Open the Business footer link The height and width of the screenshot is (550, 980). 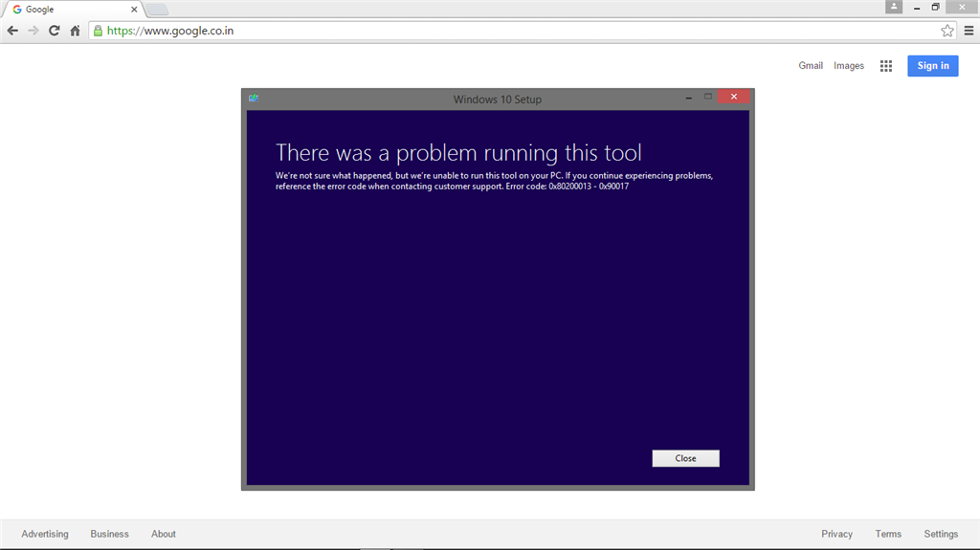109,534
